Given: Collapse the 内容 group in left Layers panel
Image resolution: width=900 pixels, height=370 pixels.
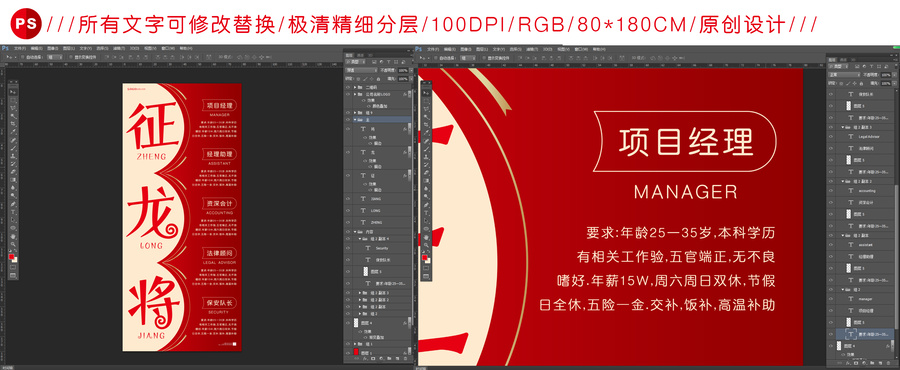Looking at the screenshot, I should pos(355,232).
